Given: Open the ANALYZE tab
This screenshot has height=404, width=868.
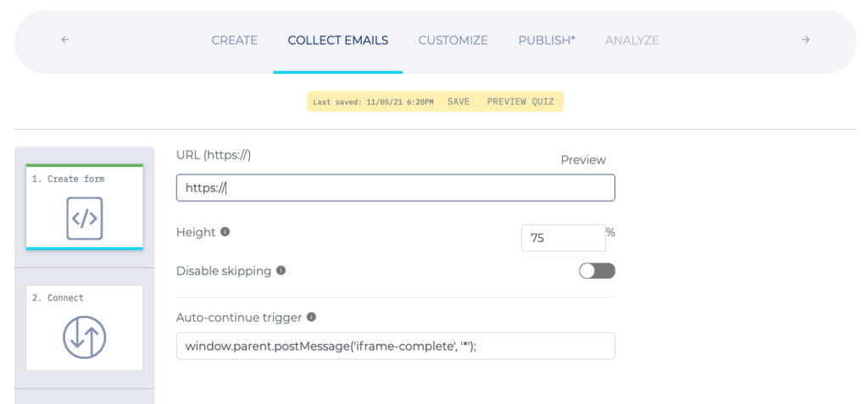Looking at the screenshot, I should (x=632, y=41).
